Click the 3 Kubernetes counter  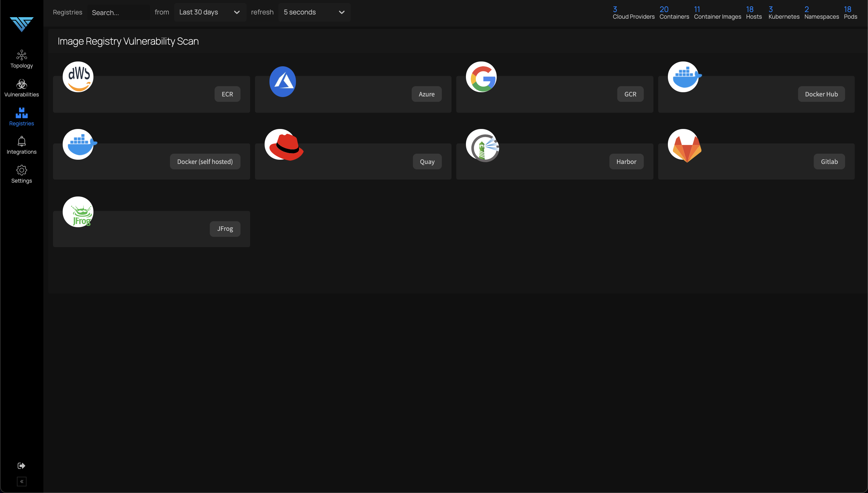[784, 13]
